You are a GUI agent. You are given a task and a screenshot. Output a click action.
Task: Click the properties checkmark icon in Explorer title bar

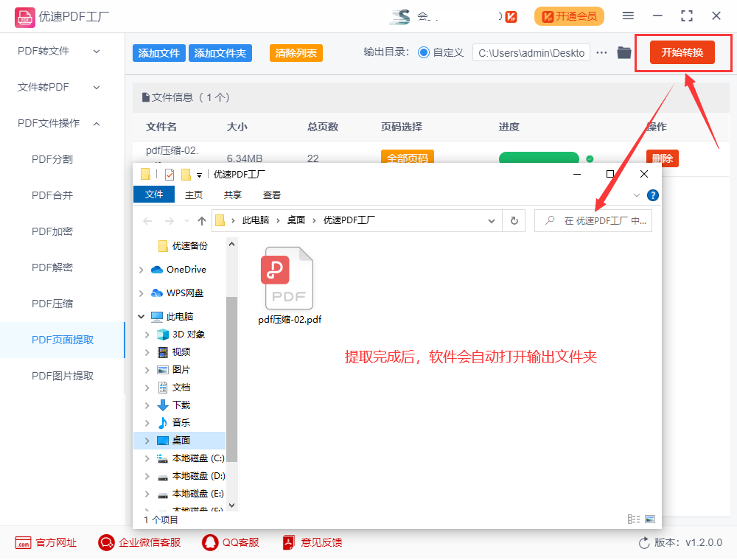pos(170,175)
